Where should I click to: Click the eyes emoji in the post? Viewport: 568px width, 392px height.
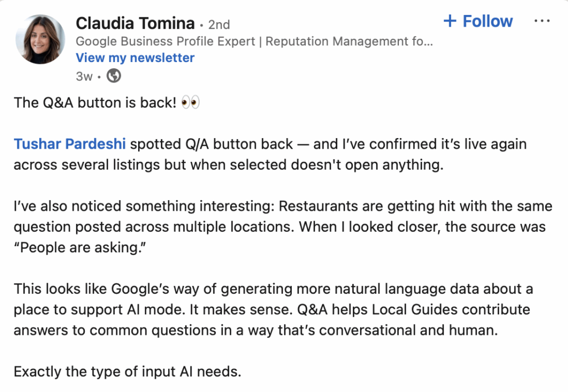coord(190,104)
